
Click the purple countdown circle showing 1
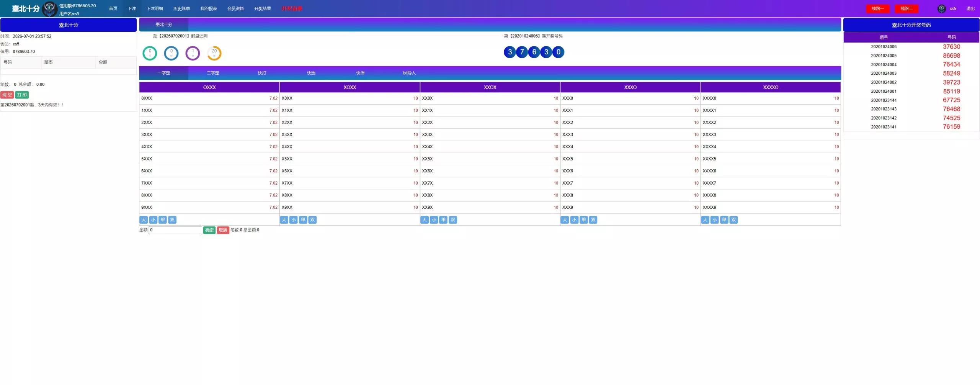[193, 53]
